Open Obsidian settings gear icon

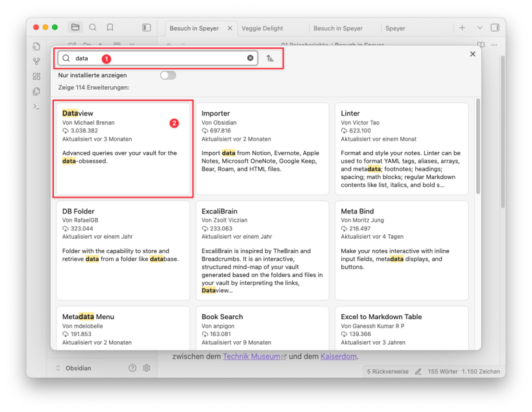[x=147, y=368]
